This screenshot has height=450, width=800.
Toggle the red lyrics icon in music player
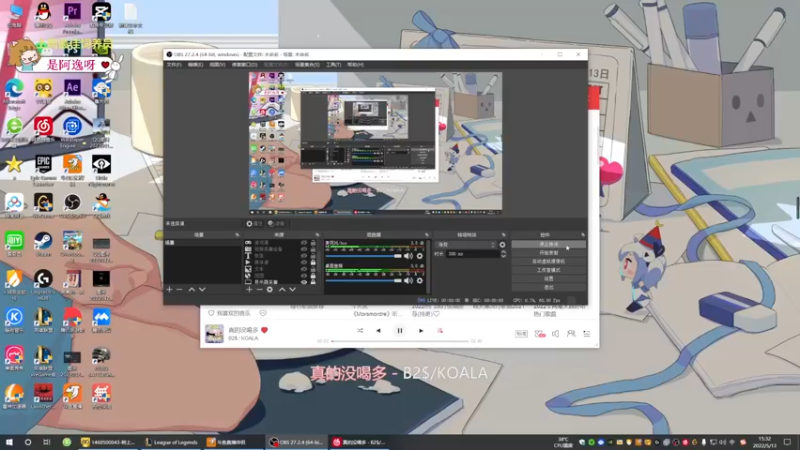(440, 331)
